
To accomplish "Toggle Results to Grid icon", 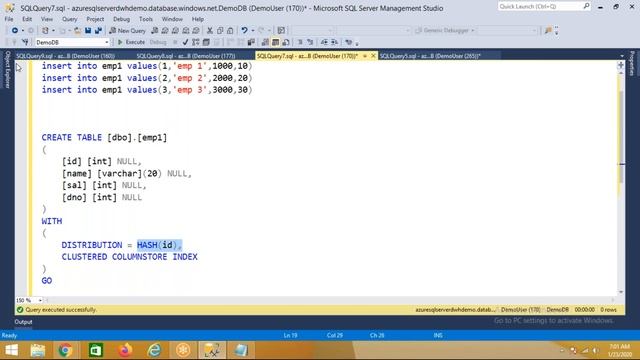I will click(276, 42).
